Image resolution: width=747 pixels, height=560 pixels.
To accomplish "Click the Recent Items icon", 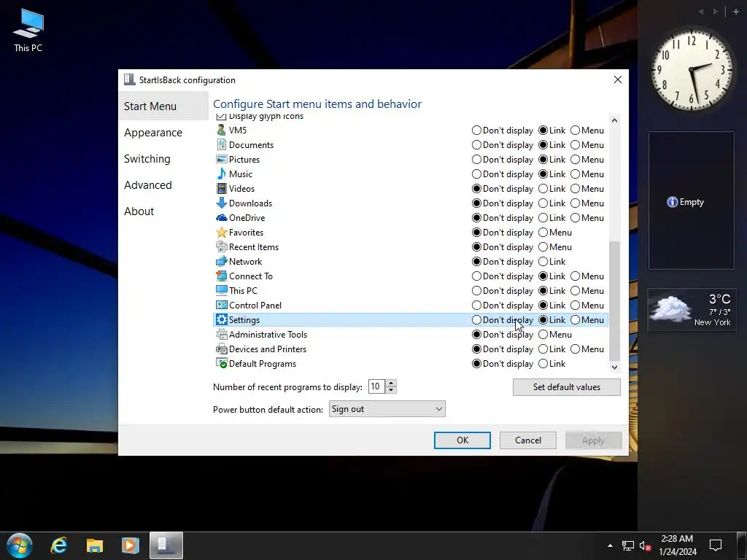I will 221,246.
